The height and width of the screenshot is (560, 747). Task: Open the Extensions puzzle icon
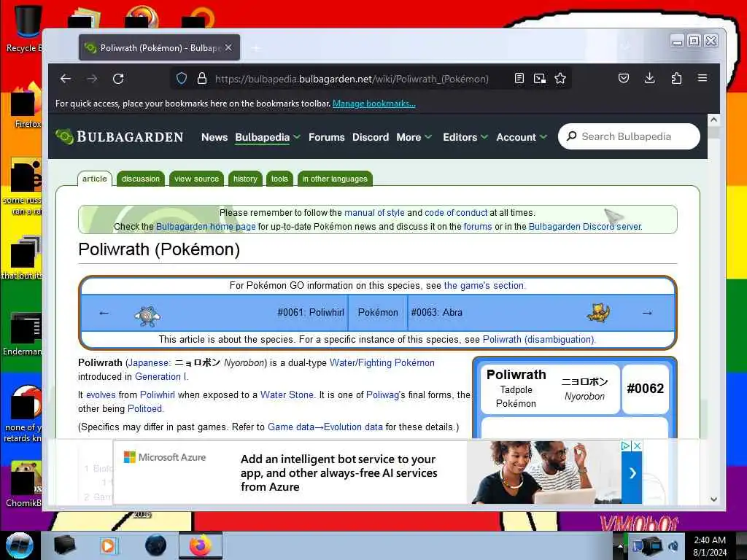point(676,78)
